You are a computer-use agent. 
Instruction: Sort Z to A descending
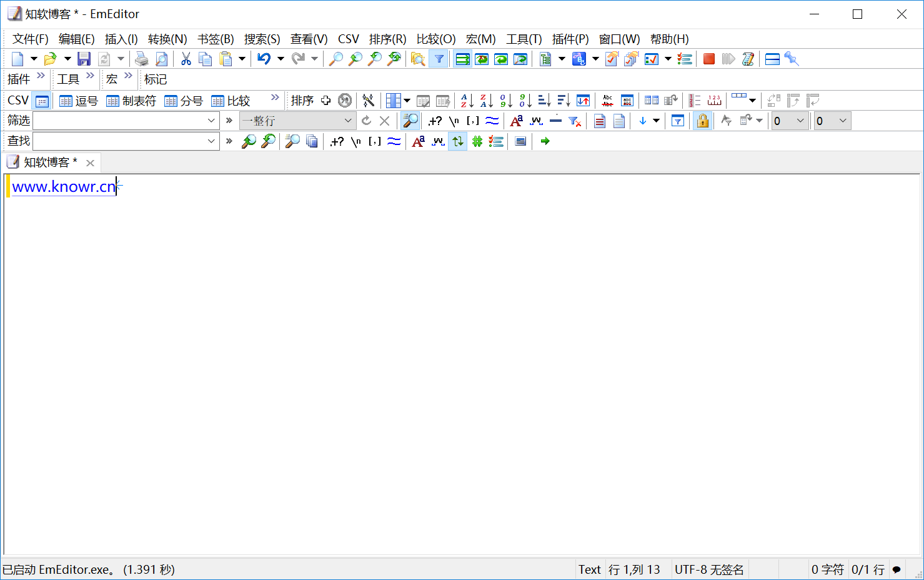click(486, 101)
